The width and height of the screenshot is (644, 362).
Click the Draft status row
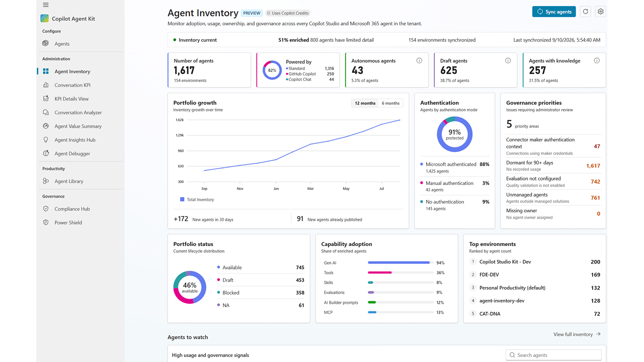261,280
